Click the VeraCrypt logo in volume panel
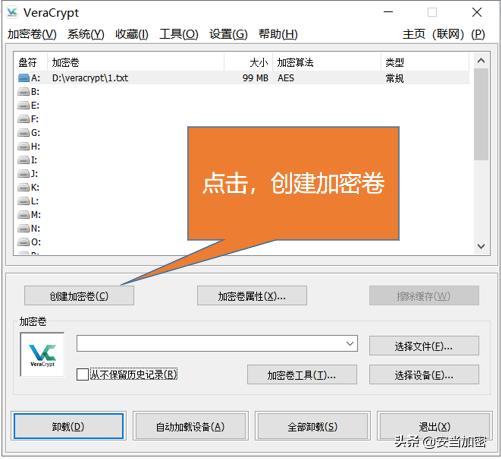This screenshot has height=459, width=501. [x=42, y=354]
